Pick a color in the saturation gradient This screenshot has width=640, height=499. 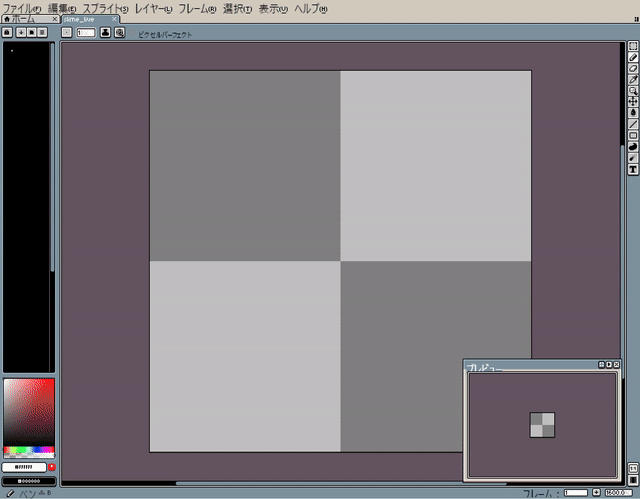click(x=29, y=412)
